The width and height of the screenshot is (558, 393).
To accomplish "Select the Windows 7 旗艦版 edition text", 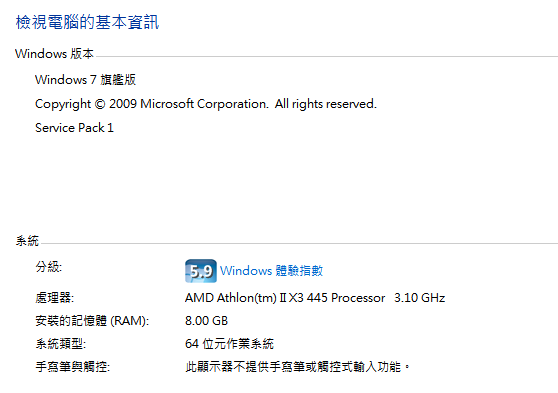I will [85, 79].
